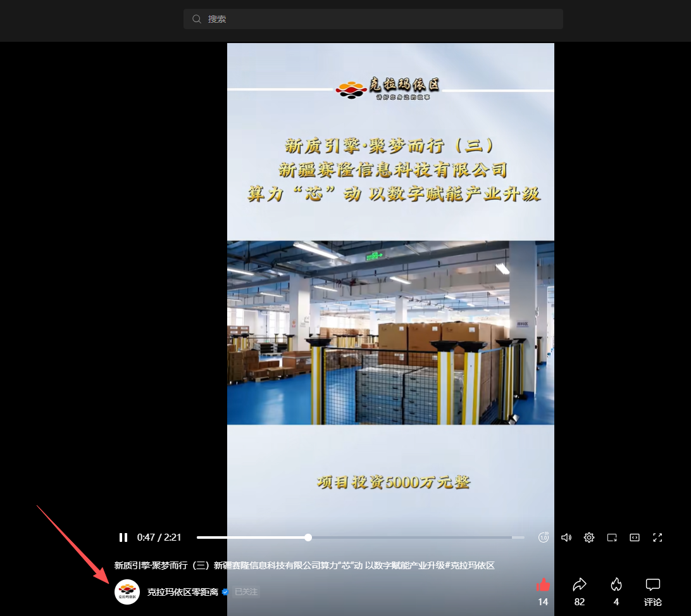This screenshot has height=616, width=691.
Task: Pause the video playback
Action: coord(123,537)
